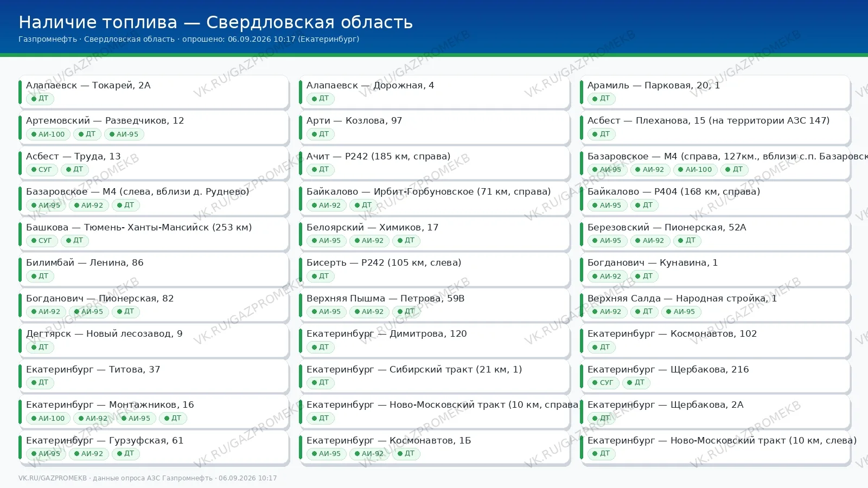
Task: Select "Екатеринбург — Димитрова, 120"
Action: [x=434, y=341]
